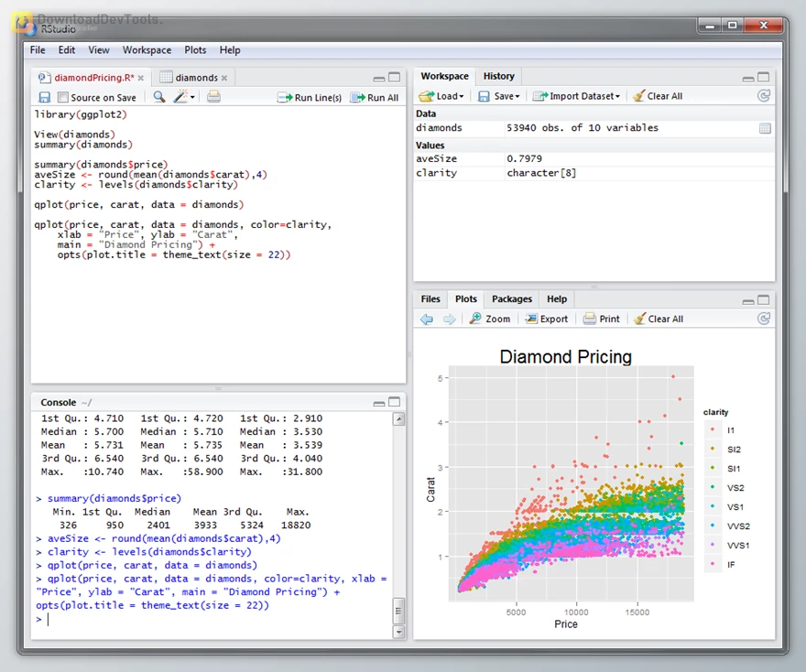Maximize the Workspace pane
Screen dimensions: 806x672
[x=764, y=77]
